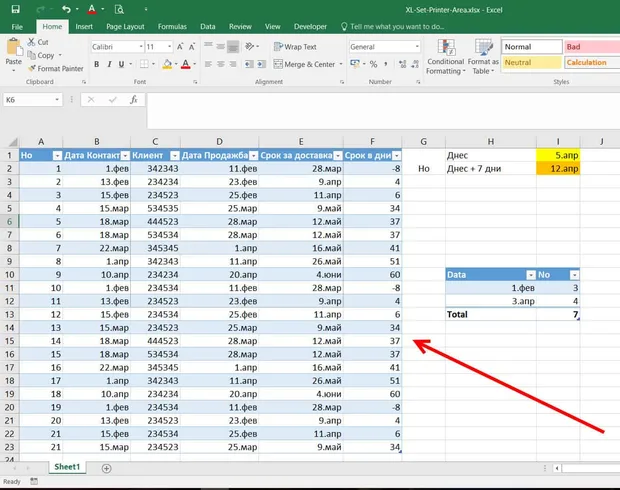Toggle Bottom Align button
This screenshot has height=490, width=620.
tap(233, 47)
